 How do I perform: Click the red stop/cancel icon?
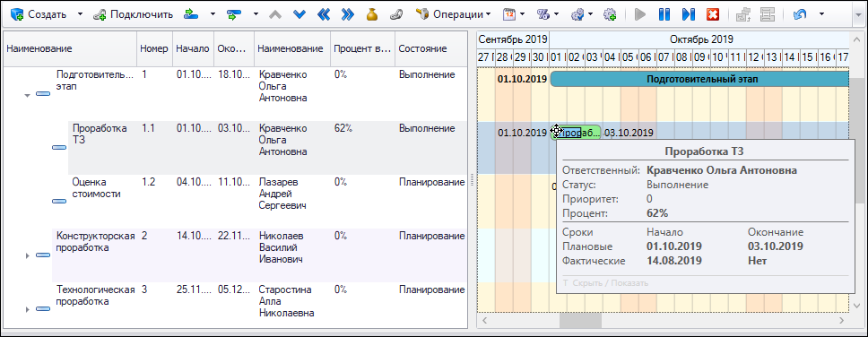pyautogui.click(x=713, y=15)
